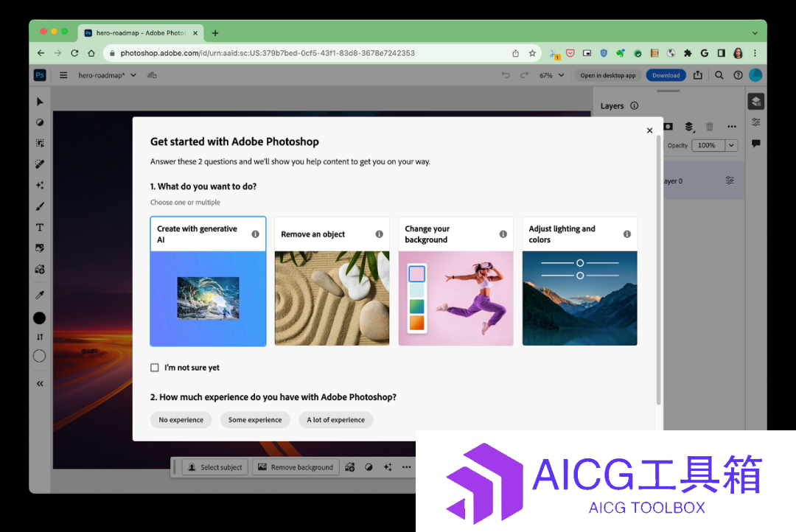Reload the browser page
This screenshot has height=532, width=796.
pyautogui.click(x=74, y=53)
